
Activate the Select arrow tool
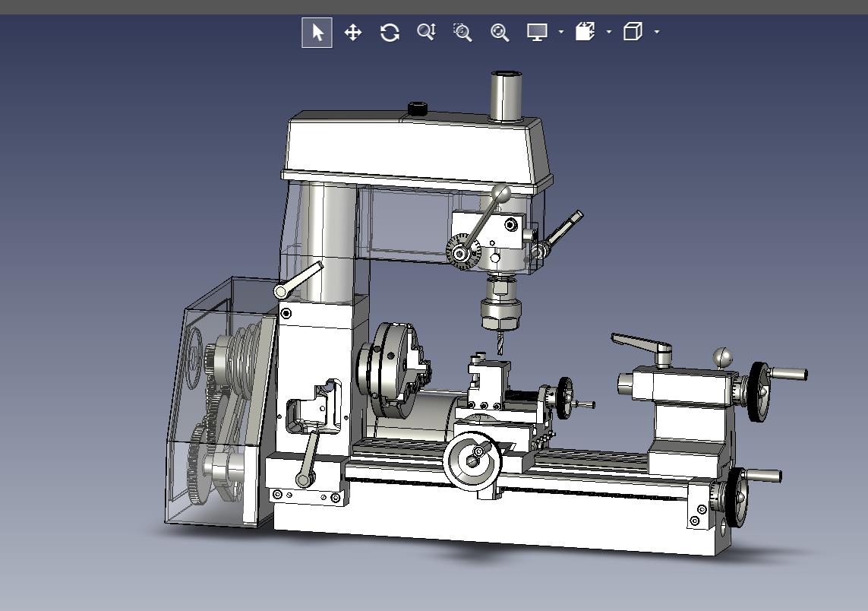[x=317, y=32]
